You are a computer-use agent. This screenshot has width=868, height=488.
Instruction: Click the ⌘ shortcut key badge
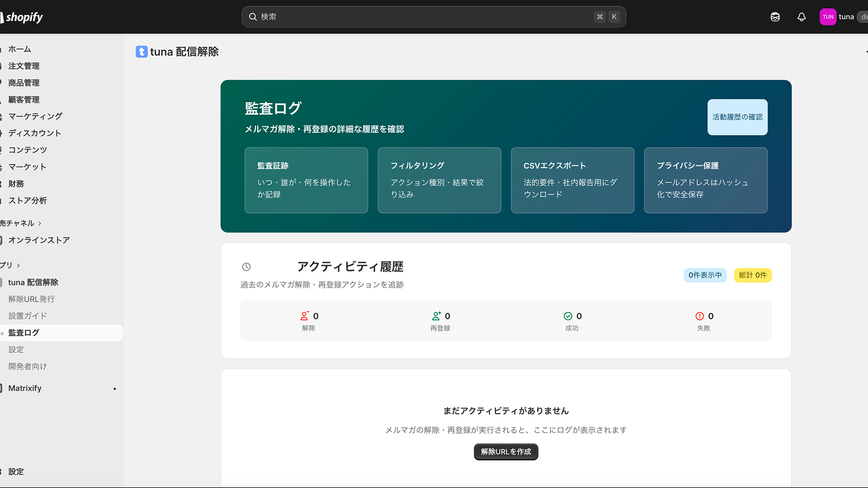(x=599, y=17)
